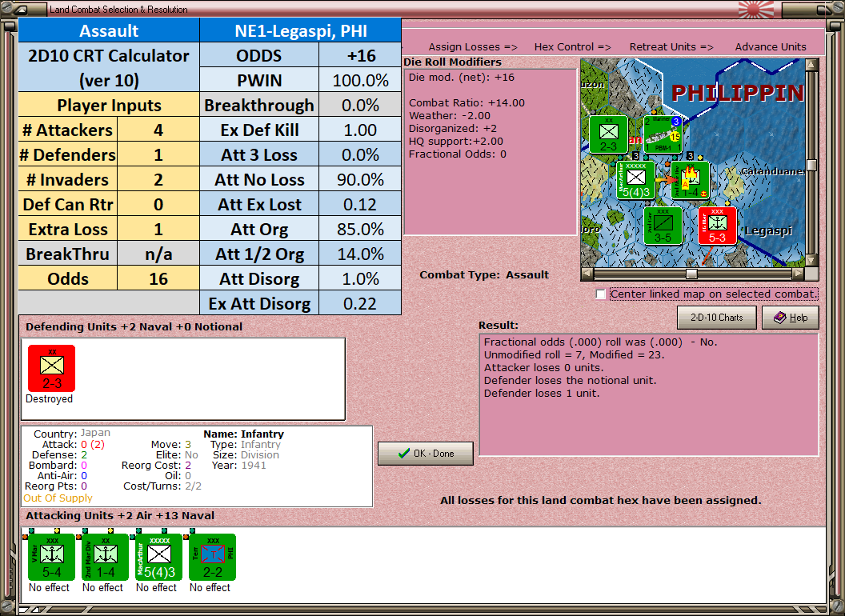Click the Name: Infantry unit label
The width and height of the screenshot is (845, 616).
click(243, 434)
